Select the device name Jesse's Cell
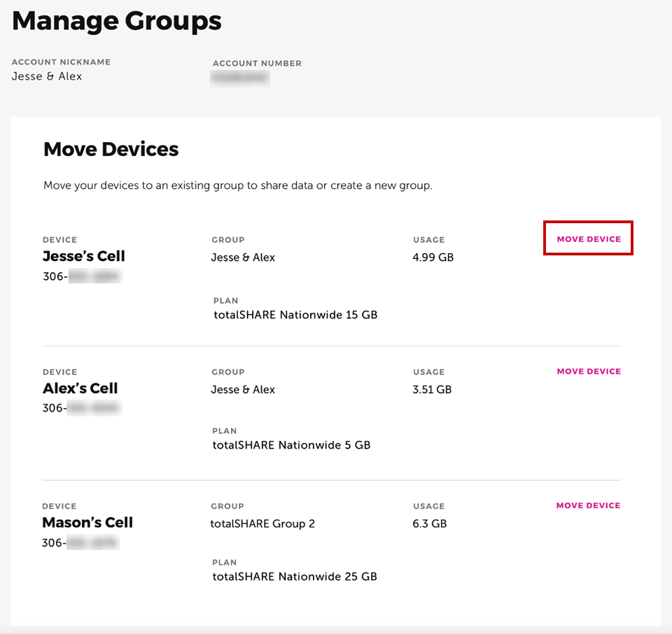 [83, 256]
